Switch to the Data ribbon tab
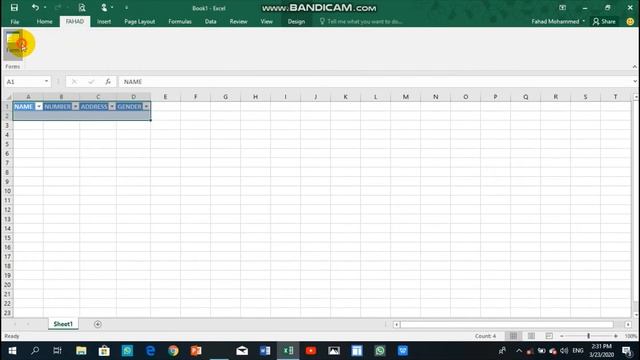Viewport: 640px width, 360px height. [x=211, y=22]
